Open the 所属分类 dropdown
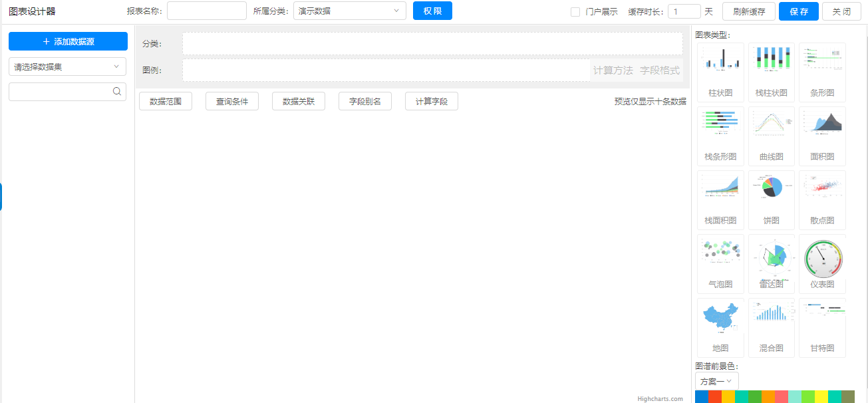 (x=349, y=11)
